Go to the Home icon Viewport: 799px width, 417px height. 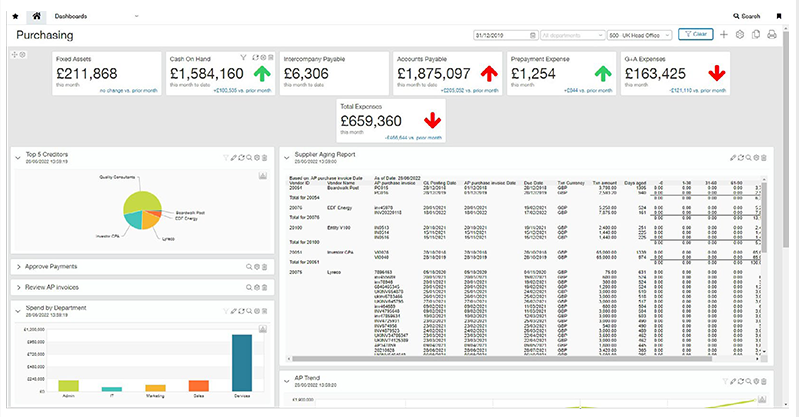36,16
